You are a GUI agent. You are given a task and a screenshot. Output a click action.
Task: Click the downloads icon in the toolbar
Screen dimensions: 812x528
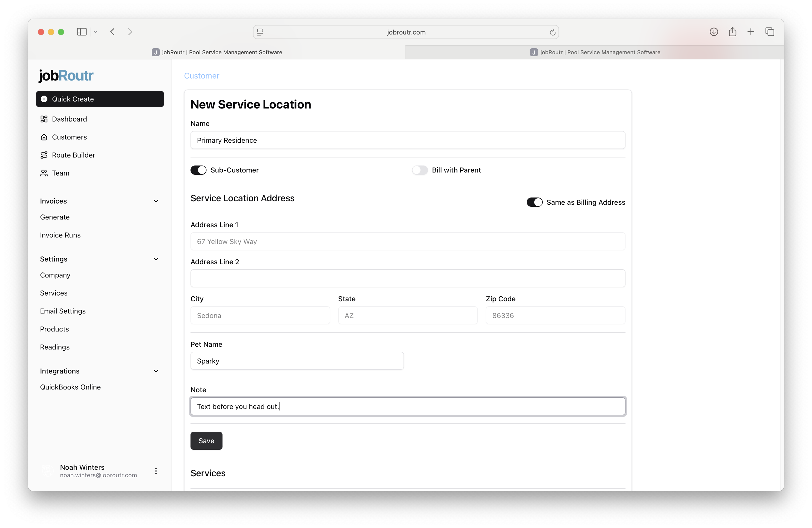click(x=713, y=32)
